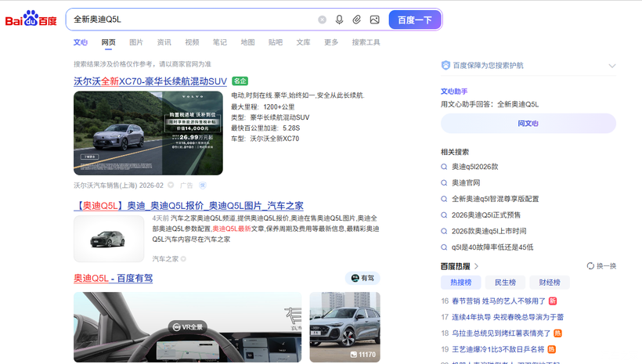Select the 民生榜 hot list tab
The width and height of the screenshot is (642, 364).
pyautogui.click(x=505, y=283)
